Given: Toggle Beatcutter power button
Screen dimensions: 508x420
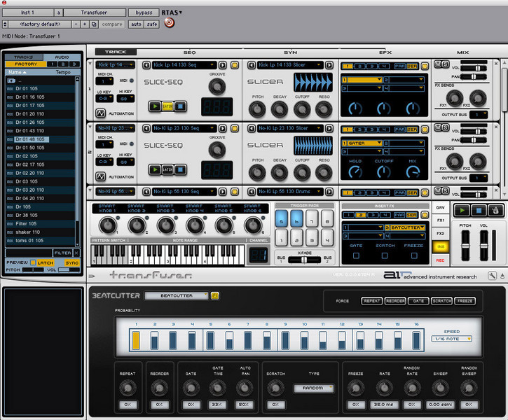Looking at the screenshot, I should click(x=215, y=295).
